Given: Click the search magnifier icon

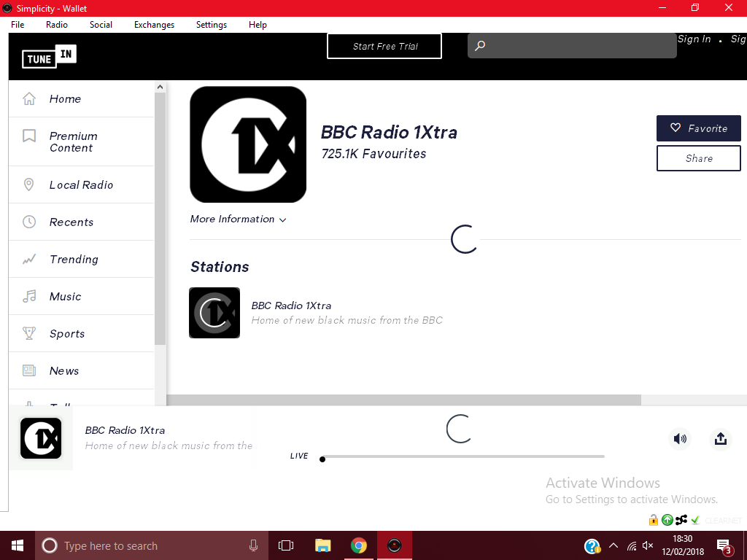Looking at the screenshot, I should [480, 46].
